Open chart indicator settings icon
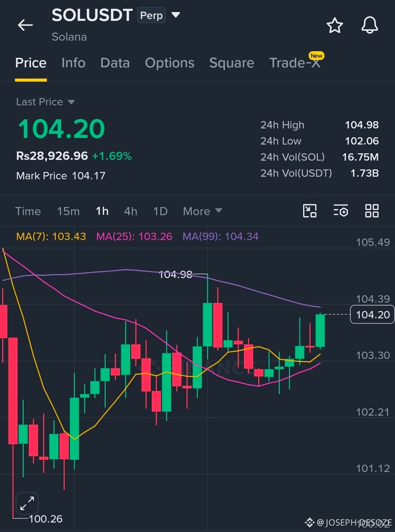This screenshot has width=395, height=532. point(341,211)
